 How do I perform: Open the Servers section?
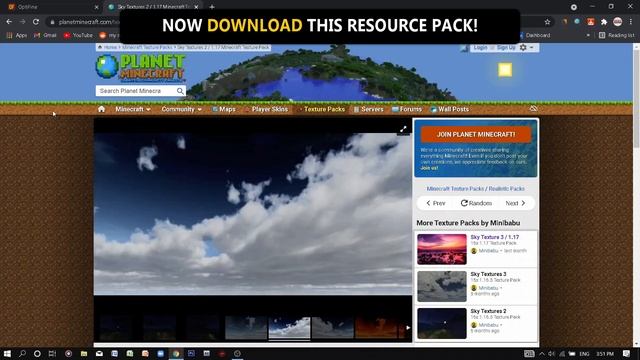pyautogui.click(x=369, y=109)
